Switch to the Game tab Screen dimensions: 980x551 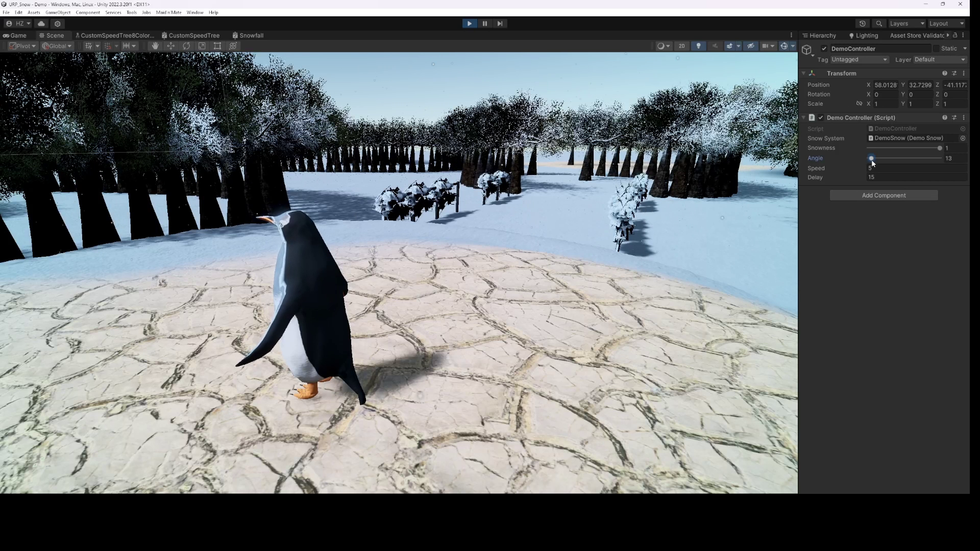15,36
